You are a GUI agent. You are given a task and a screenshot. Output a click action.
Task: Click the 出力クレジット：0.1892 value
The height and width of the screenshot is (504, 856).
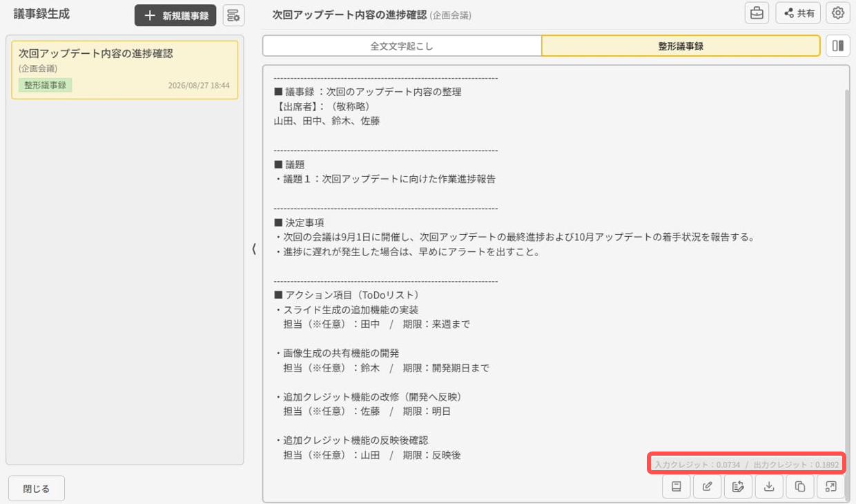coord(796,465)
